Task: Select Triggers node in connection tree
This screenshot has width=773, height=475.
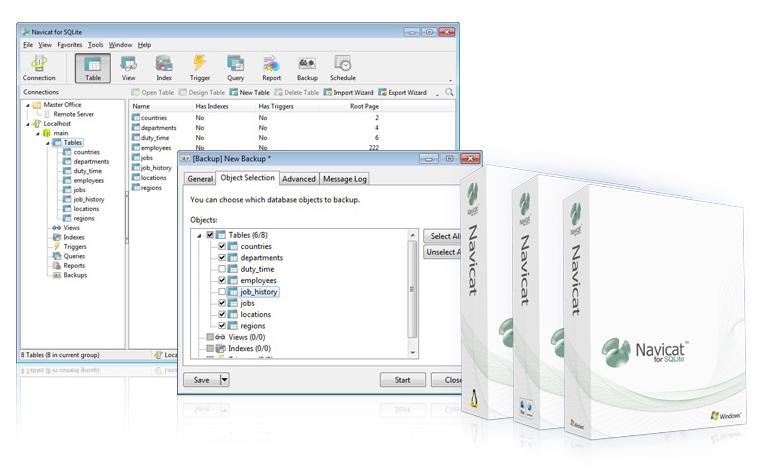Action: (x=70, y=246)
